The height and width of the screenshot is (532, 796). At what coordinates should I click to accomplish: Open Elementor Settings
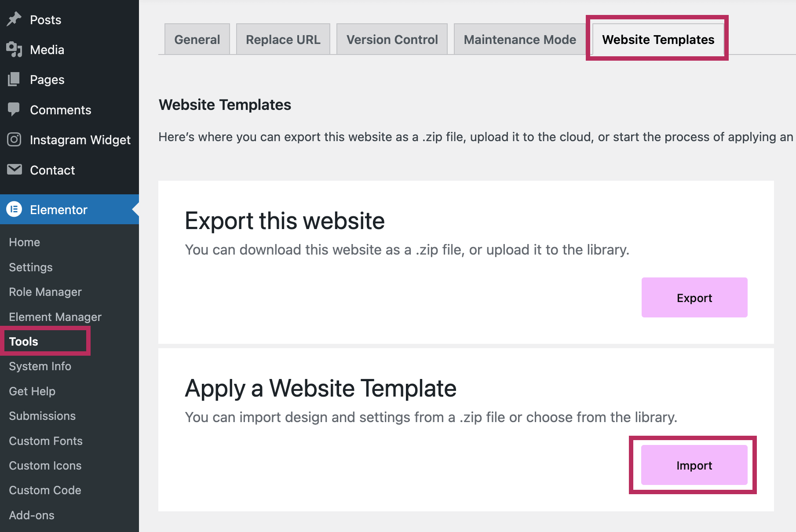point(30,267)
